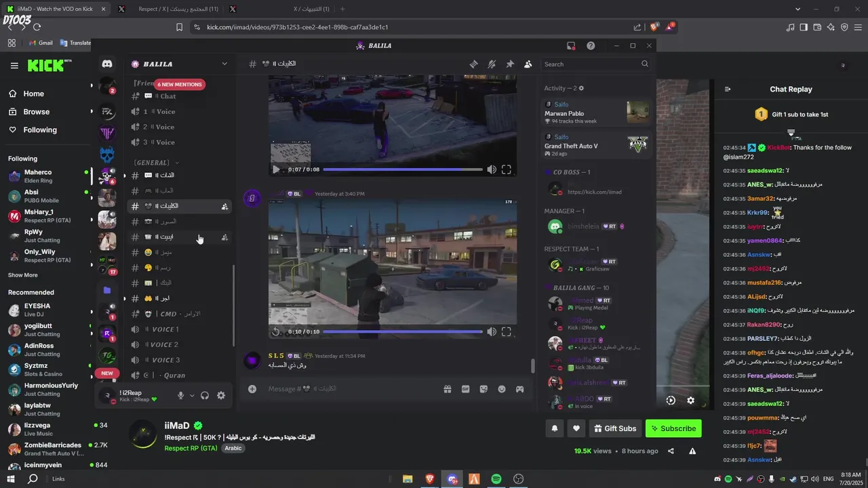Open EYESHA recommended channel

coord(46,310)
